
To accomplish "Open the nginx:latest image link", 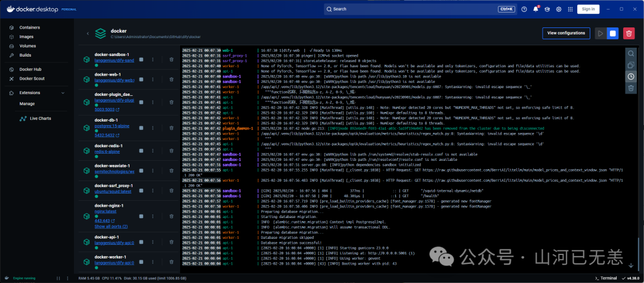I will 105,212.
